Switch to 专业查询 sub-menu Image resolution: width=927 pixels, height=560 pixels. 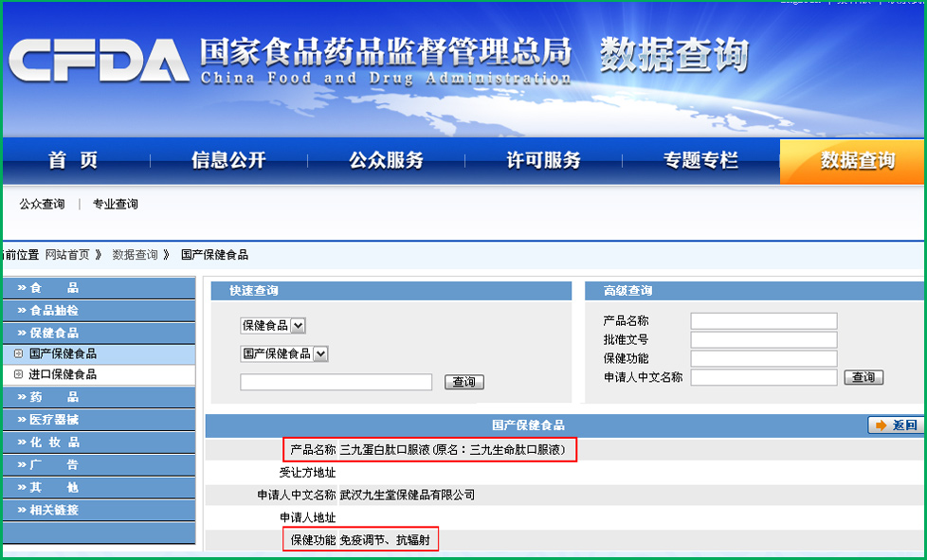click(116, 205)
